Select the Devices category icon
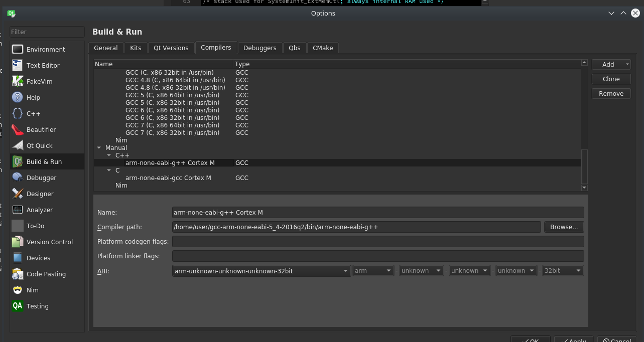 18,258
